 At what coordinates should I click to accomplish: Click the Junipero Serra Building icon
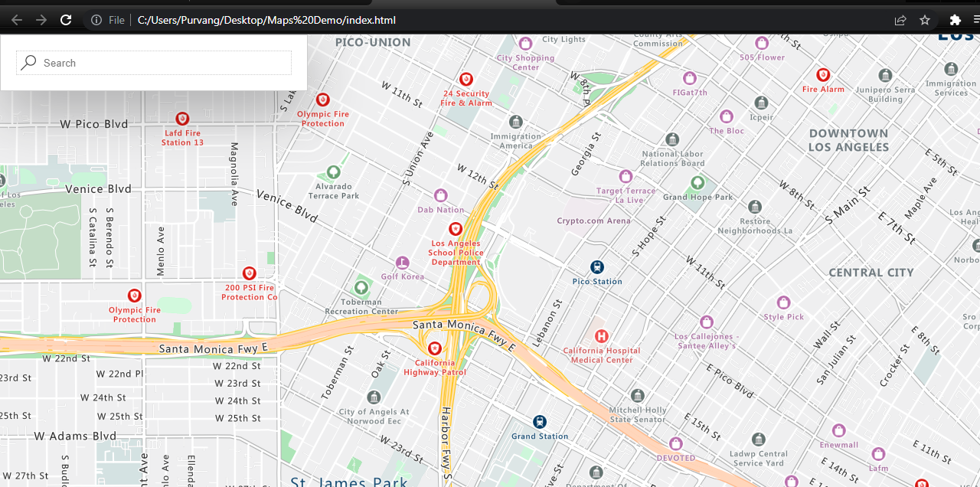886,75
